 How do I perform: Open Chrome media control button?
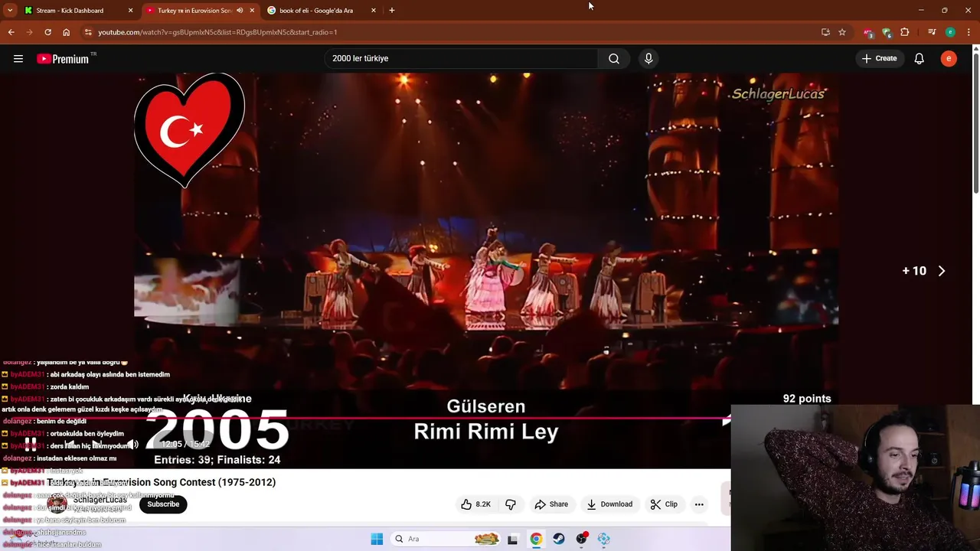[x=932, y=32]
